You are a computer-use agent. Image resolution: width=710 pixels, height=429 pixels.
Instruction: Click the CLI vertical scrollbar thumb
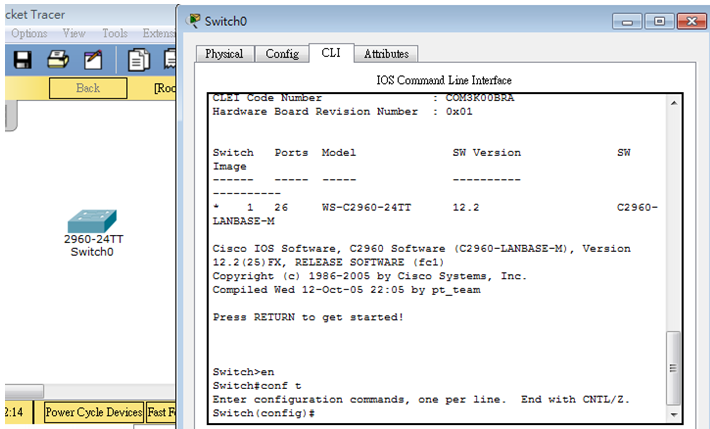pos(674,368)
